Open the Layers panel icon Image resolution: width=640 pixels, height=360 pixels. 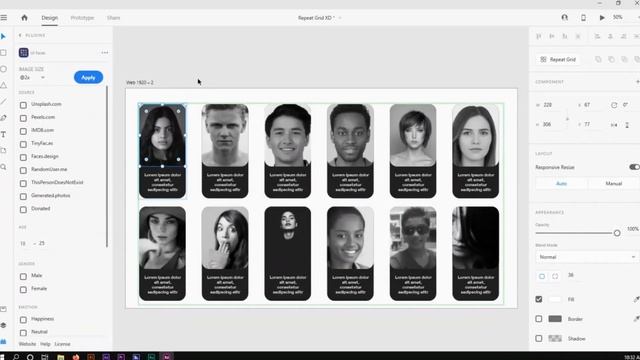[x=3, y=325]
